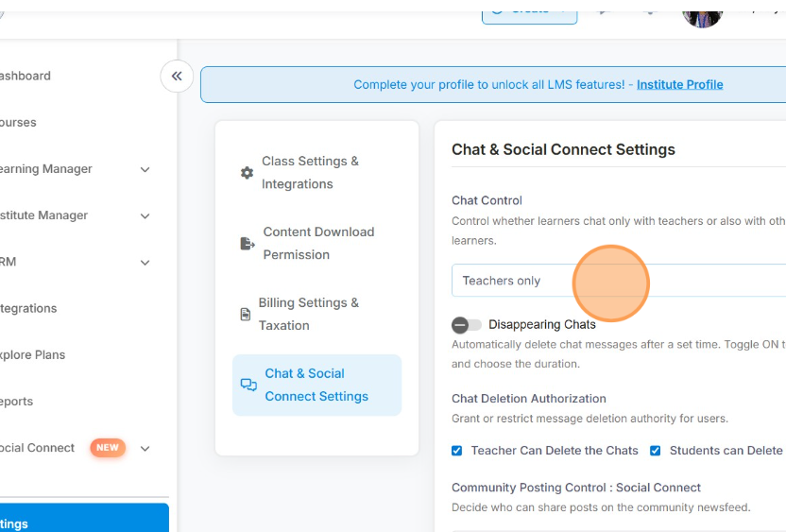Click the Content Download Permission file icon

click(x=248, y=244)
